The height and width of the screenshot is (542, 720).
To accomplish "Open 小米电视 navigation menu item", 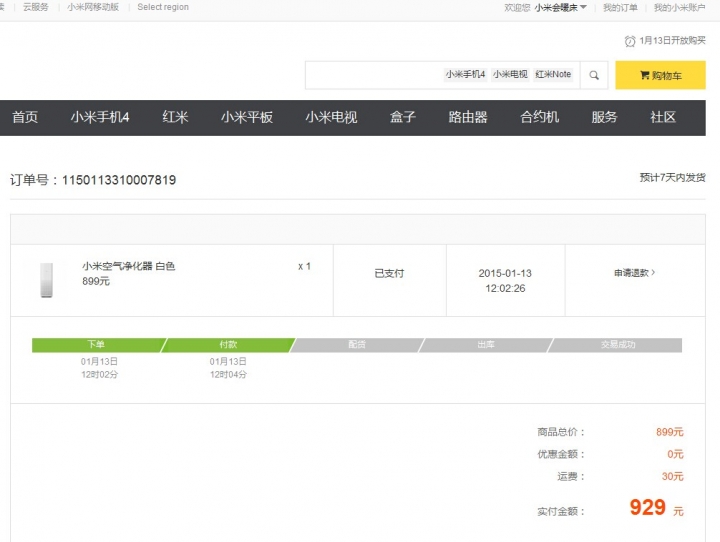I will pyautogui.click(x=331, y=117).
